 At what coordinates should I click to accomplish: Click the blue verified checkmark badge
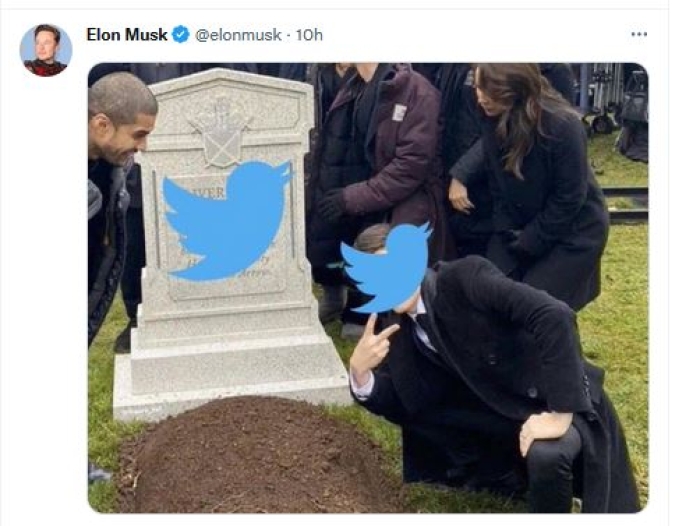(x=181, y=34)
